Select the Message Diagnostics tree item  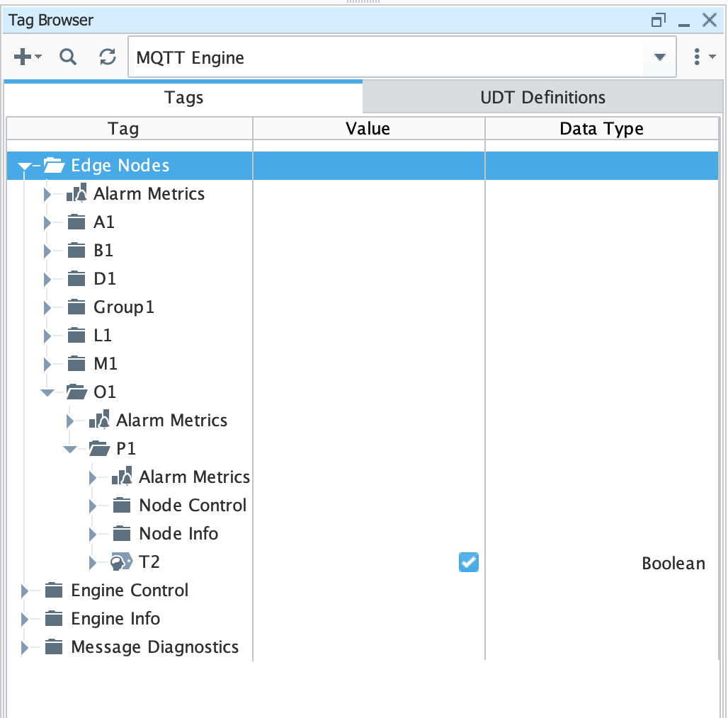(x=154, y=646)
